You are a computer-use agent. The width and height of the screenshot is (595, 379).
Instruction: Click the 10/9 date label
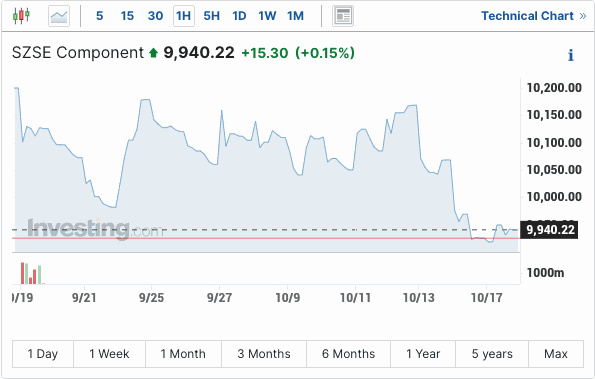[288, 297]
